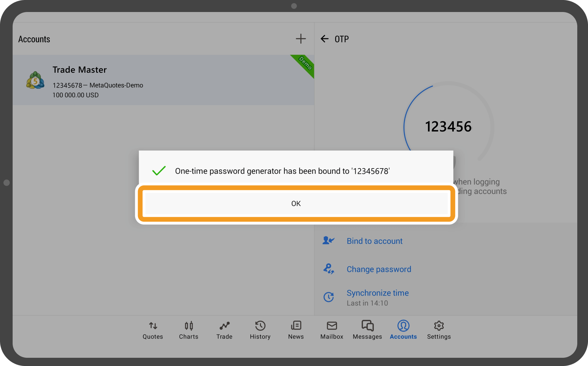Click the Bind to account link
Image resolution: width=588 pixels, height=366 pixels.
point(375,241)
